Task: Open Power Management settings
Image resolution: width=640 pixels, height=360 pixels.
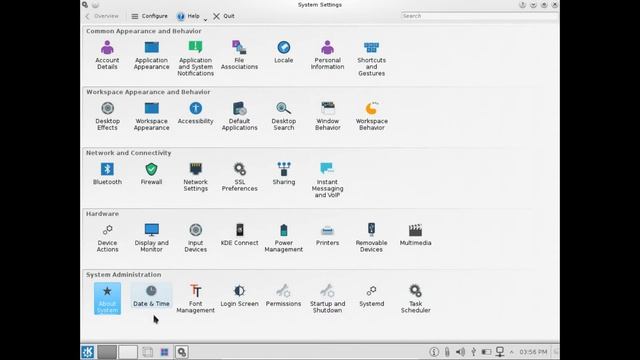Action: coord(284,238)
